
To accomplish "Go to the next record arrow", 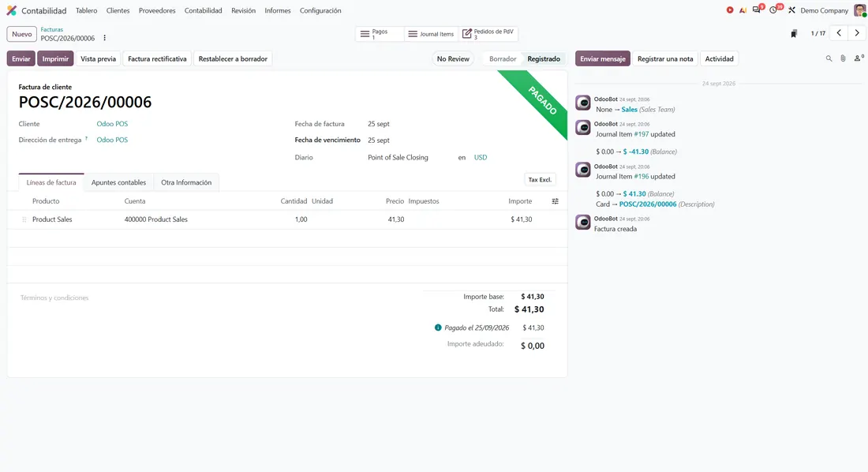I will pyautogui.click(x=857, y=33).
